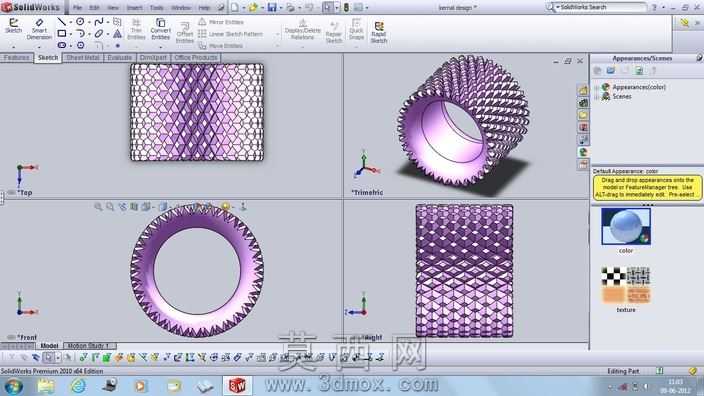Click the Zoom to Fit viewport icon
704x396 pixels.
coord(98,207)
